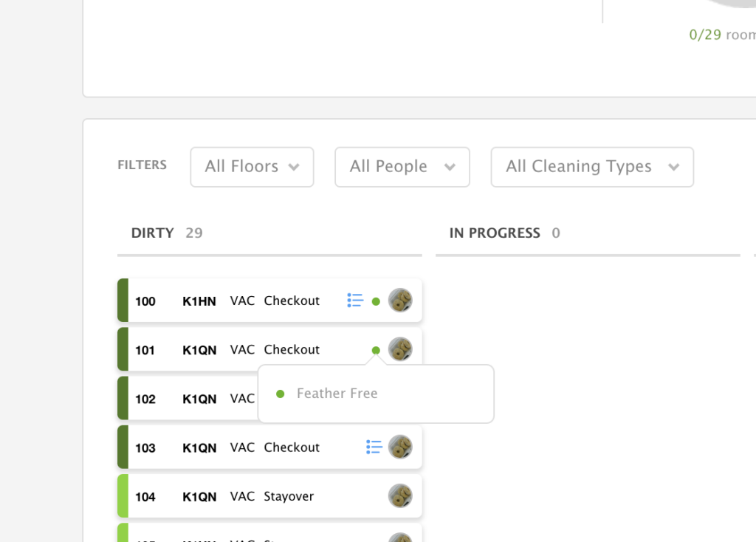Click the dark green stripe on room 100

(123, 301)
